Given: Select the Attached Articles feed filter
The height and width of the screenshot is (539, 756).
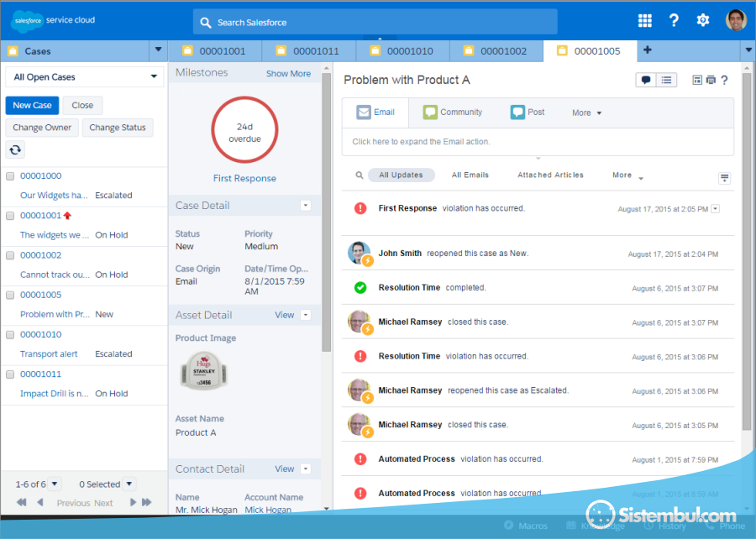Looking at the screenshot, I should pos(550,175).
